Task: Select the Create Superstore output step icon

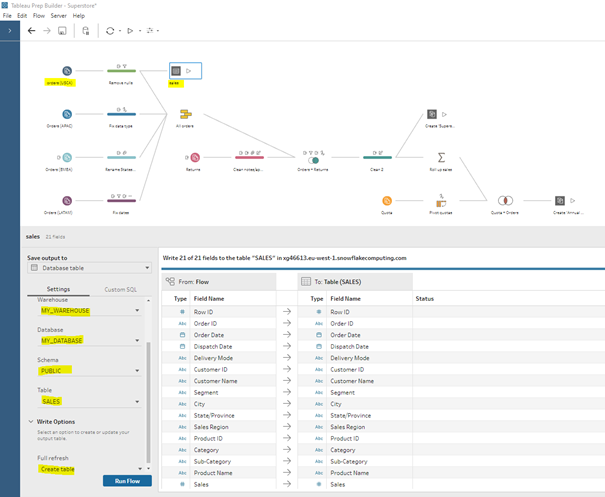Action: 432,114
